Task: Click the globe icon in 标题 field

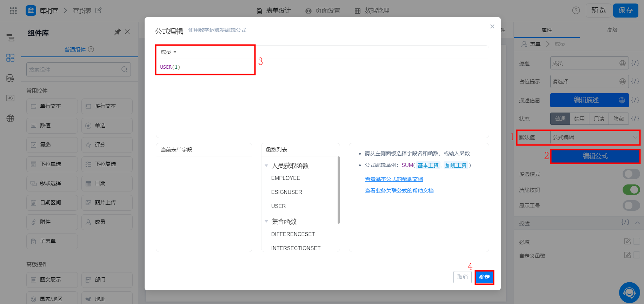Action: coord(622,63)
